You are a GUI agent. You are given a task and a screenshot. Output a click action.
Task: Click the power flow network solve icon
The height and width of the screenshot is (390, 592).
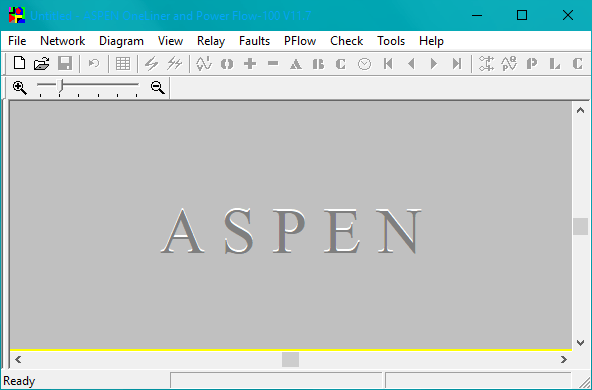click(486, 63)
